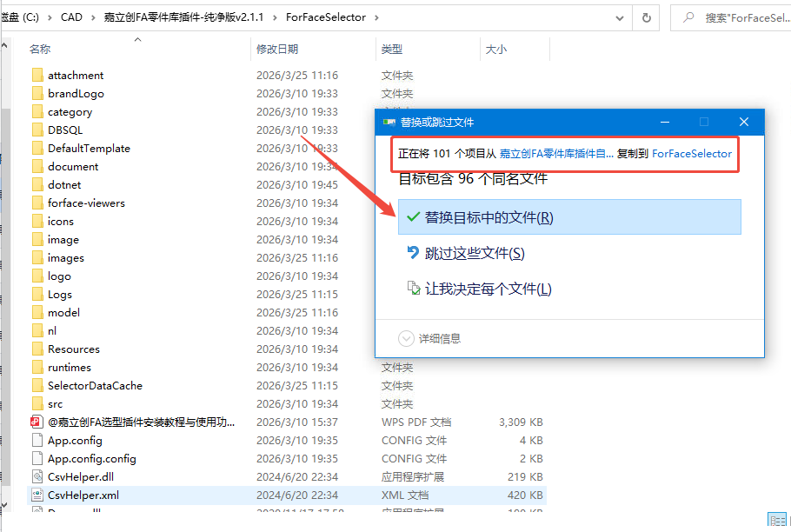Click the CsvHelper.xml file icon

click(37, 495)
